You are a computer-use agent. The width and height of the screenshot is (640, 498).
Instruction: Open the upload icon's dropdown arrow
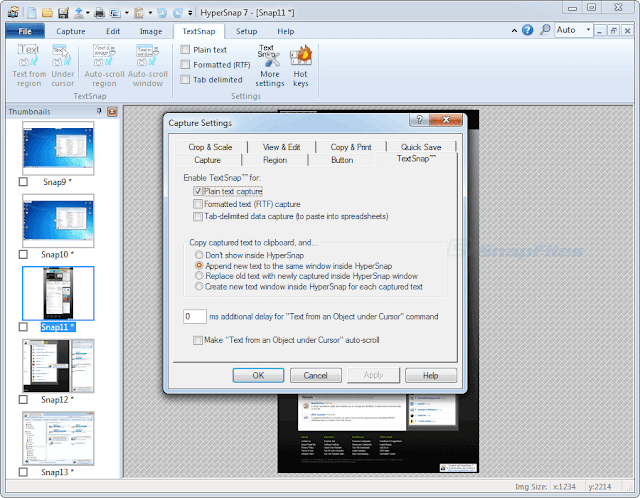click(87, 13)
